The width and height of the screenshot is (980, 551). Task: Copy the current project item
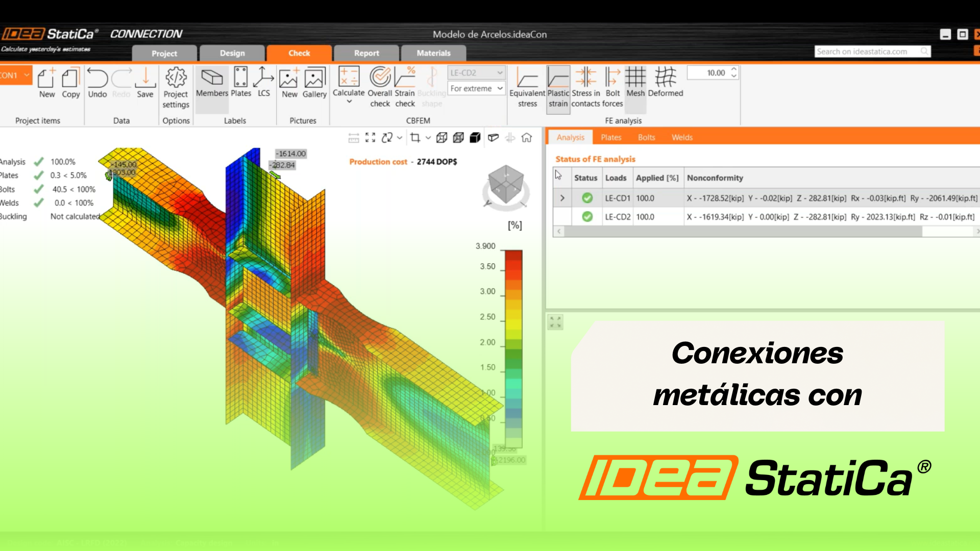click(x=71, y=83)
